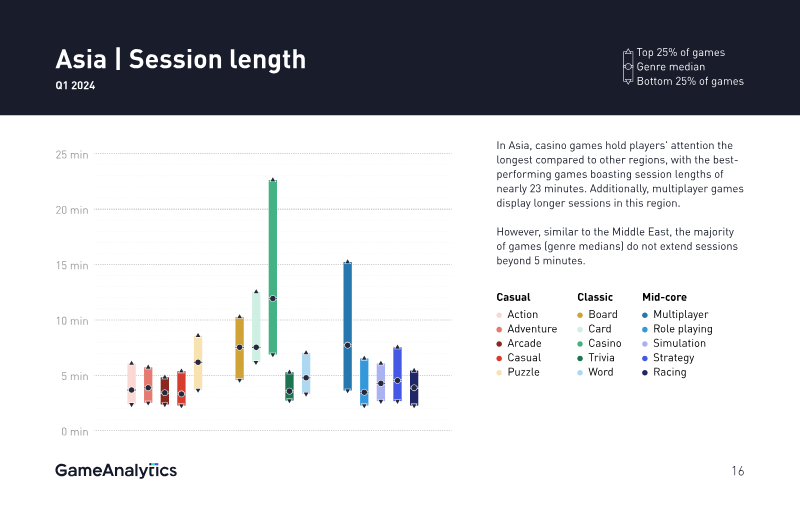The width and height of the screenshot is (800, 506).
Task: Select the Action legend color dot
Action: click(499, 315)
